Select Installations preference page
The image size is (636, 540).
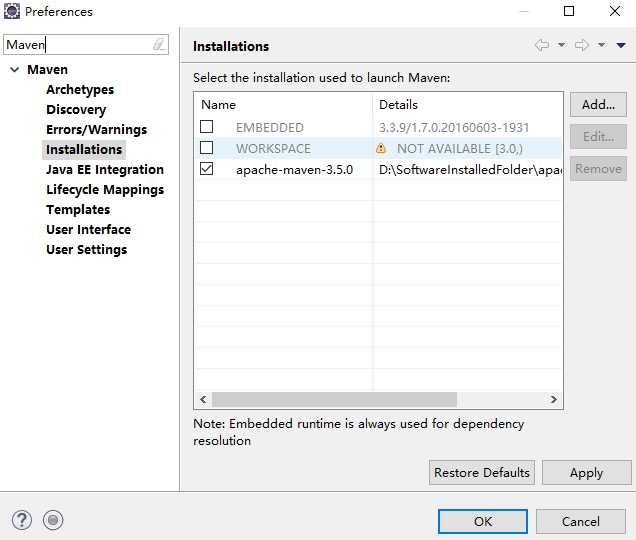pyautogui.click(x=84, y=149)
